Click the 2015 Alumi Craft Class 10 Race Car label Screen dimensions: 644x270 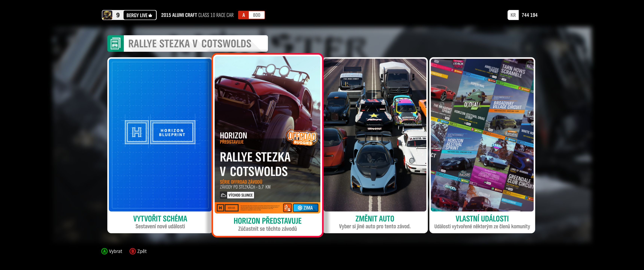coord(197,15)
